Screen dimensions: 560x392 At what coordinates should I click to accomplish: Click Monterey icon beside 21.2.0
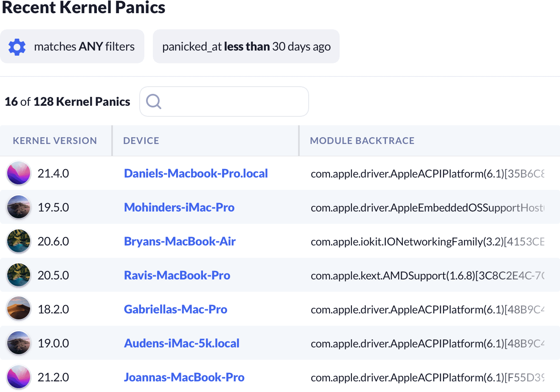pos(19,377)
